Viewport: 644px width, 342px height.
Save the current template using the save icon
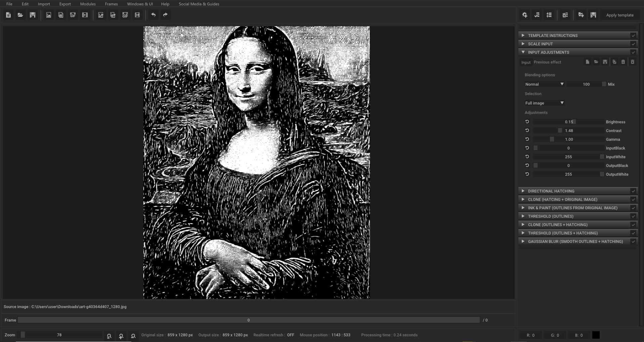pos(593,15)
